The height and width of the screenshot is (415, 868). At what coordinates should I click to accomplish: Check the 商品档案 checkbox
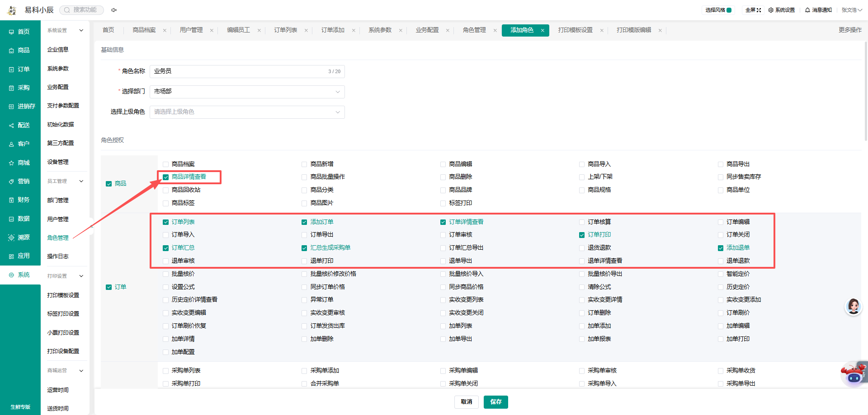[x=166, y=164]
